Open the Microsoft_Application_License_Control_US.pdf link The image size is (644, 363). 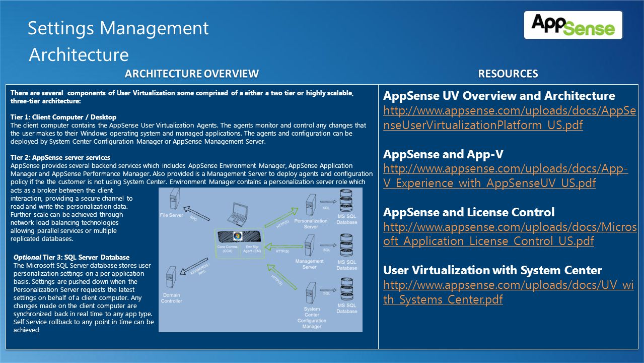pyautogui.click(x=510, y=233)
